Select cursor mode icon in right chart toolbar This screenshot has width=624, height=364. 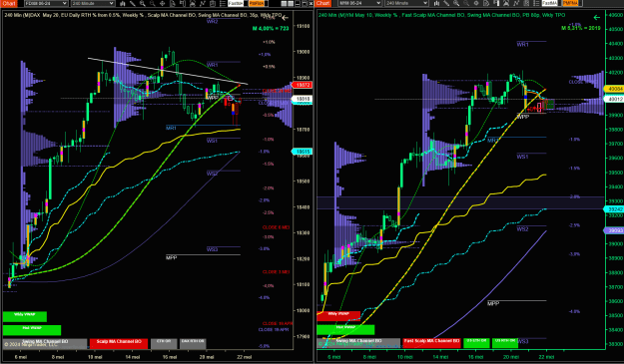coord(476,3)
